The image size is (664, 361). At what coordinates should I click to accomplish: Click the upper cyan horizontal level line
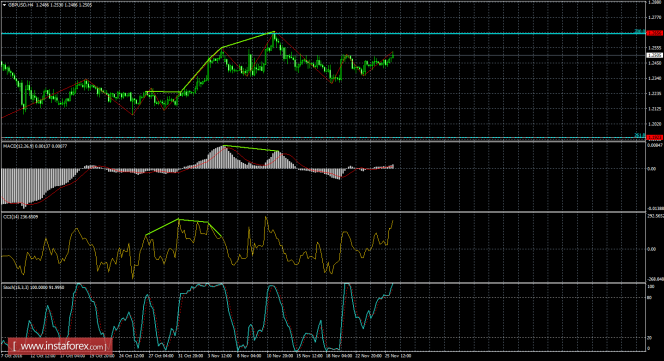click(x=322, y=33)
